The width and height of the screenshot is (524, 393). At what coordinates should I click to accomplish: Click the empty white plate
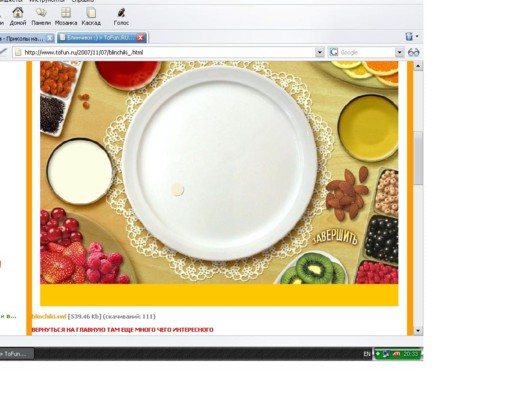pyautogui.click(x=220, y=163)
